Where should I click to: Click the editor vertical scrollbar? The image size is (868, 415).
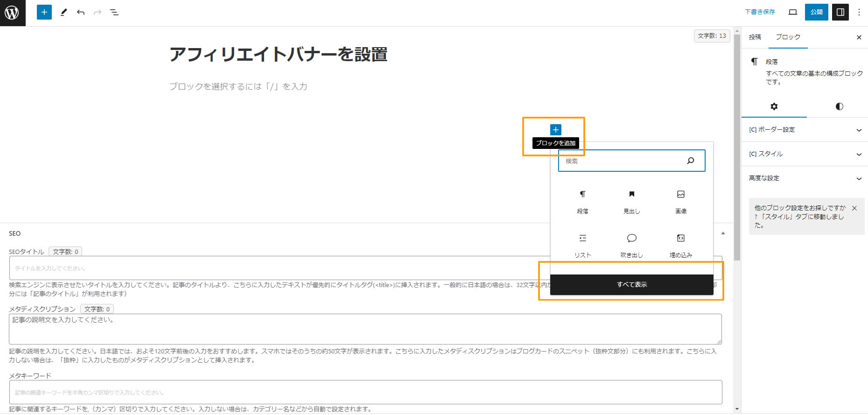click(x=737, y=147)
